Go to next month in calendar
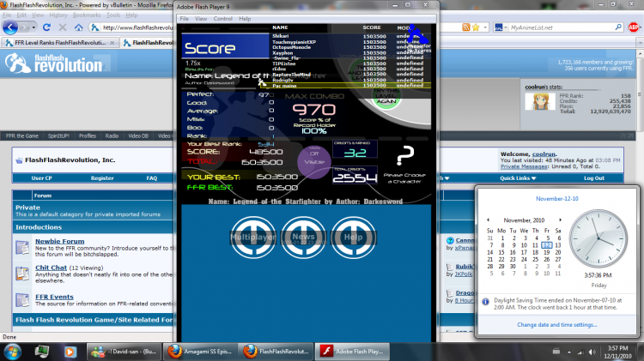Viewport: 644px width, 361px height. point(560,220)
